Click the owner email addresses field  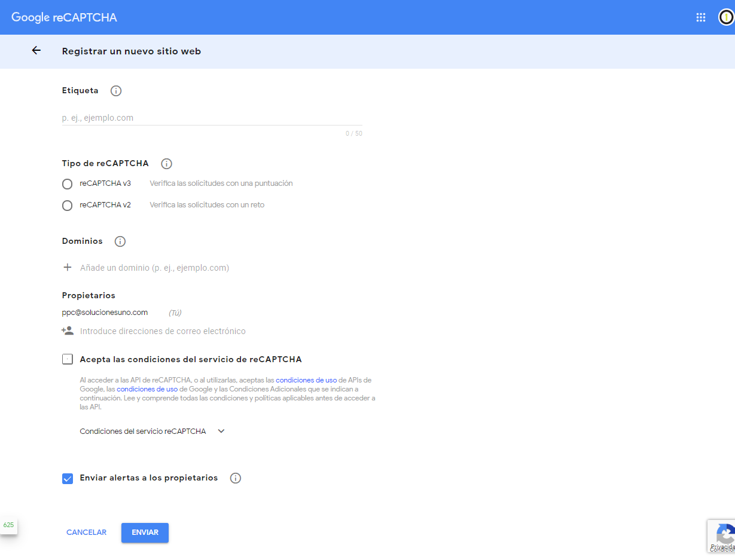[163, 331]
